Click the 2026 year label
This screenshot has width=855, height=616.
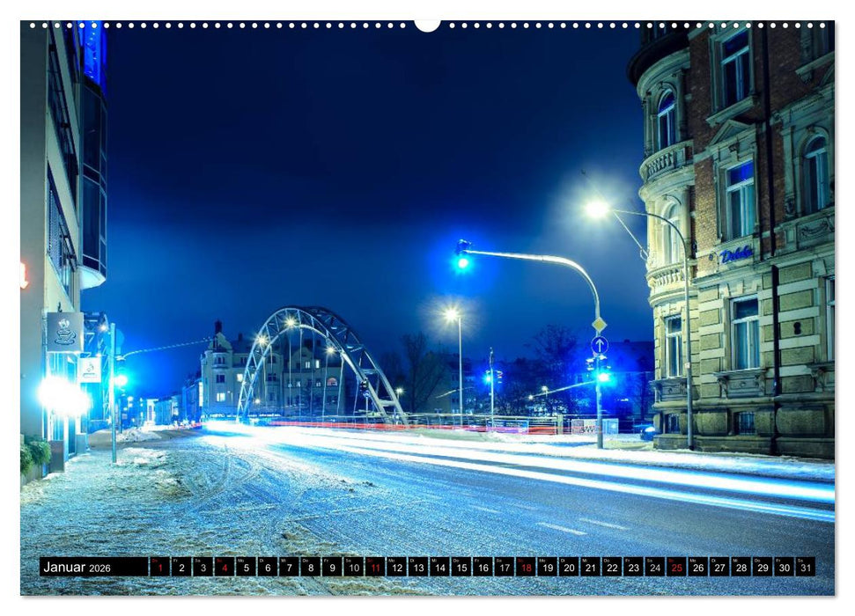(x=99, y=568)
